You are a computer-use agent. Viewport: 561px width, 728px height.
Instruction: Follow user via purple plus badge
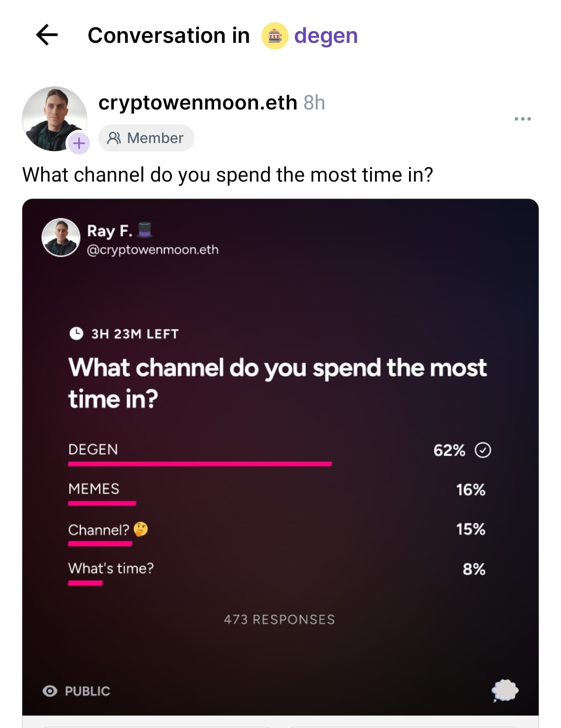(79, 143)
